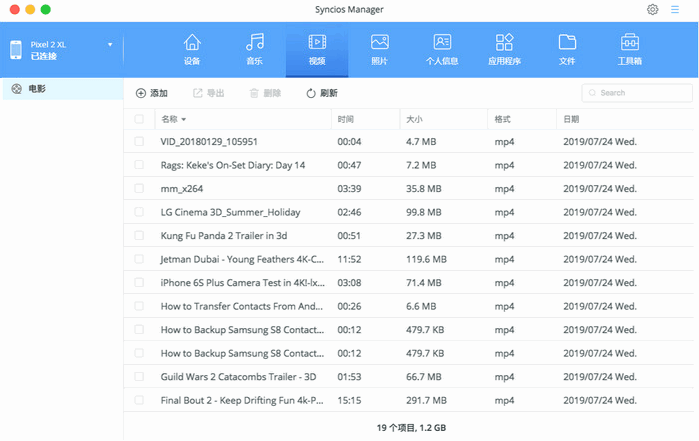Image resolution: width=699 pixels, height=441 pixels.
Task: Select iPhone 6S Plus Camera Test row
Action: (408, 283)
